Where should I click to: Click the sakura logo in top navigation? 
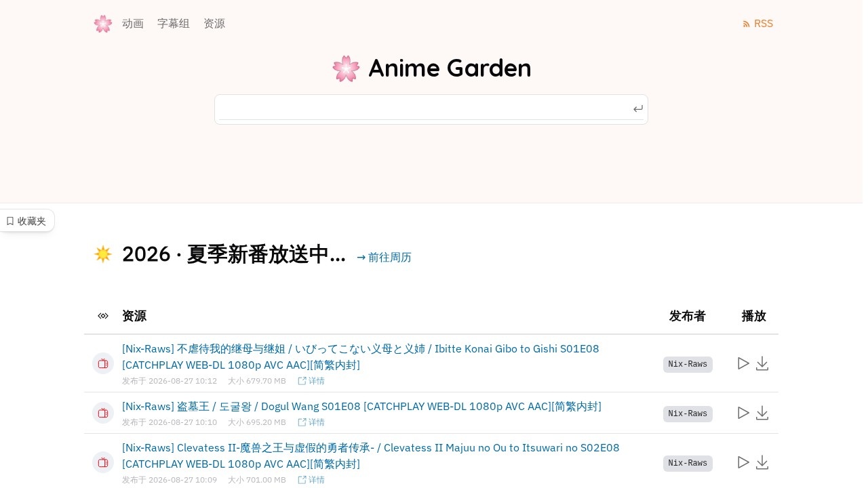tap(102, 24)
